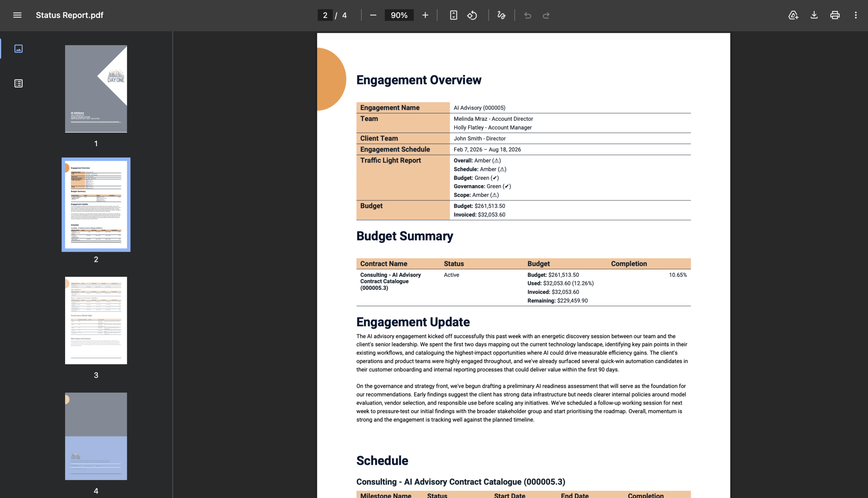868x498 pixels.
Task: Open the page 1 thumbnail
Action: click(96, 89)
